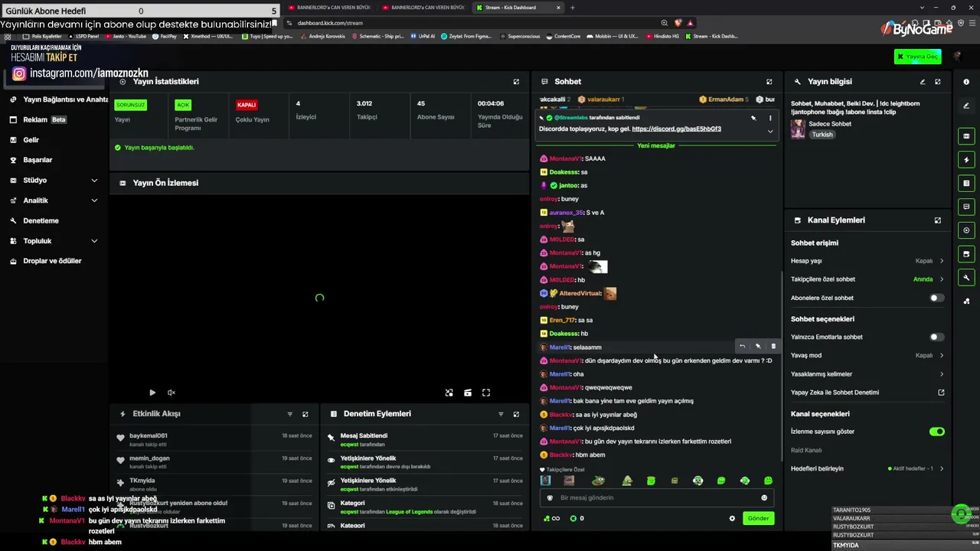Expand the Yayın İstatistikleri panel
The height and width of the screenshot is (551, 980).
(x=516, y=82)
